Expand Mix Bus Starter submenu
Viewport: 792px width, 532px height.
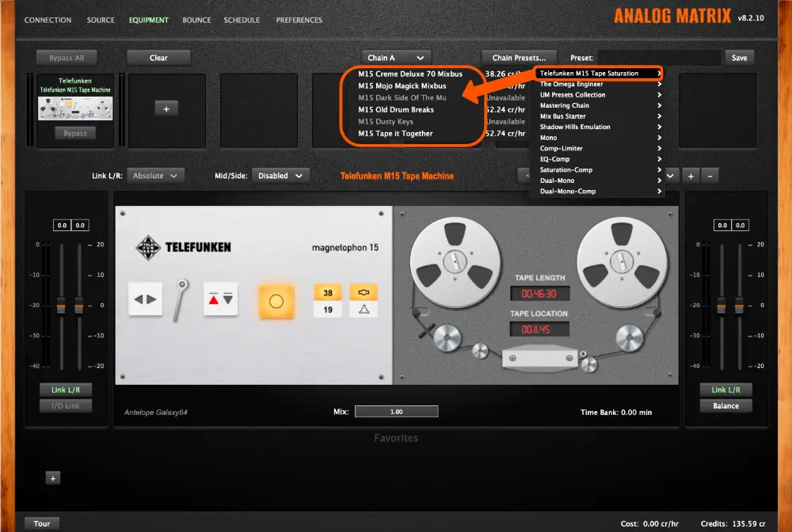tap(599, 116)
